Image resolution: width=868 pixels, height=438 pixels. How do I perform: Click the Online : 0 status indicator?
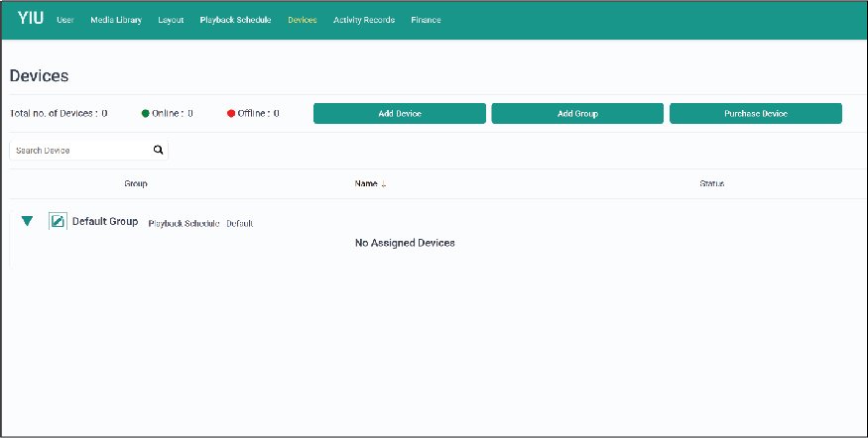[x=168, y=113]
